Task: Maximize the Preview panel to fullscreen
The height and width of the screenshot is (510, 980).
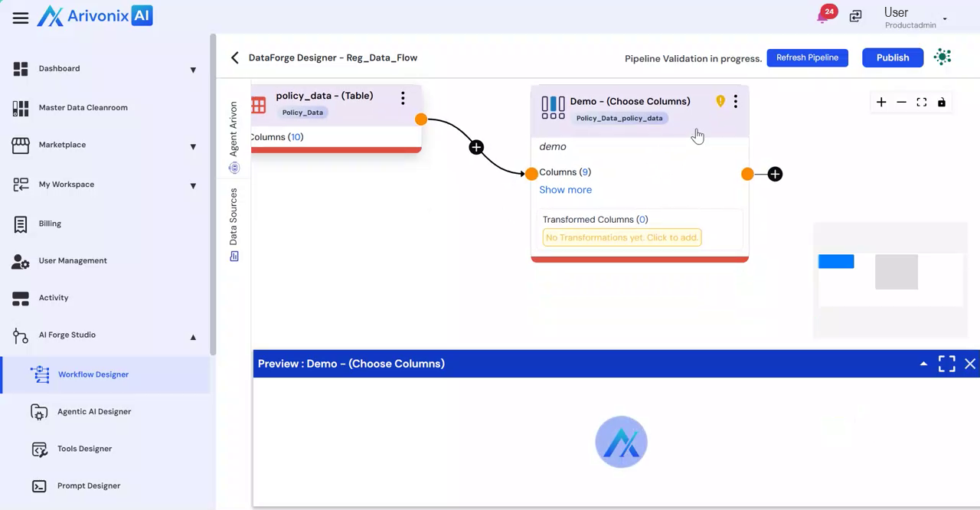Action: click(x=946, y=364)
